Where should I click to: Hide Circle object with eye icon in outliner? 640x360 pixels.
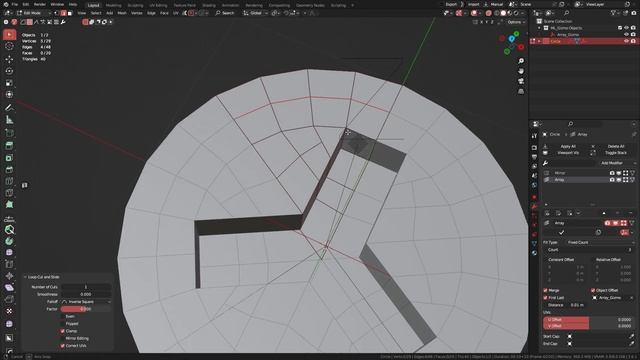tap(626, 41)
